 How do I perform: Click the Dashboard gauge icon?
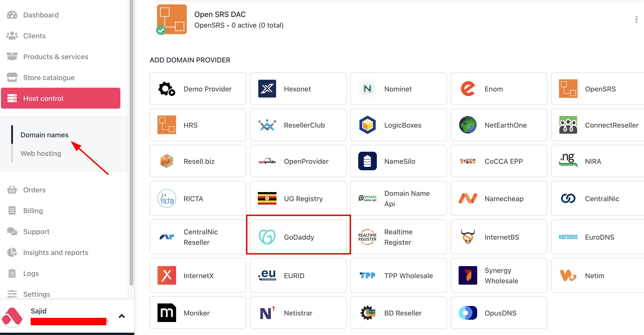[x=12, y=15]
